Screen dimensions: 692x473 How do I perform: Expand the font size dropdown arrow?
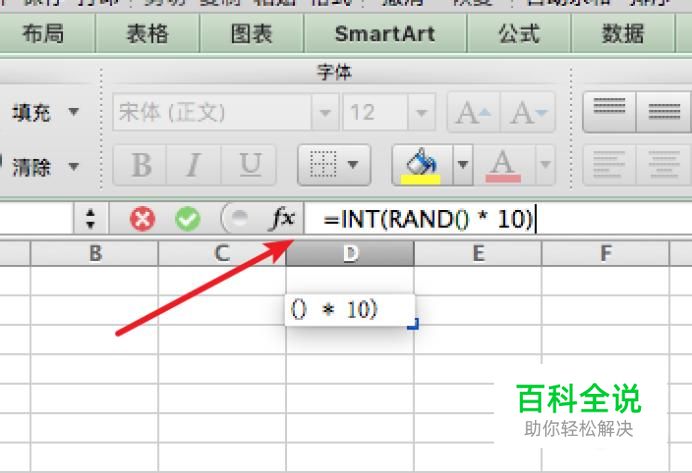coord(421,112)
